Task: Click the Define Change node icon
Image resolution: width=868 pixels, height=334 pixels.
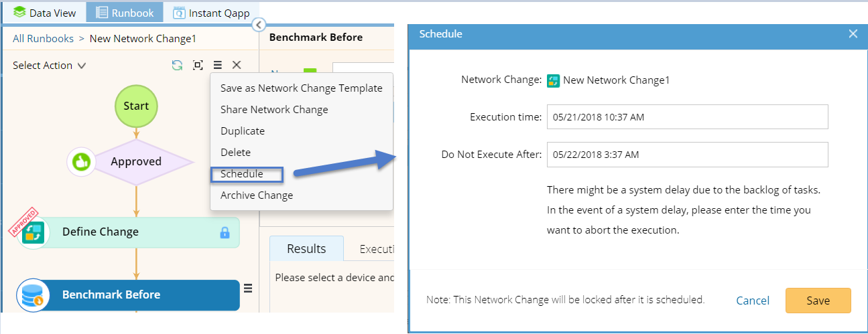Action: pos(34,232)
